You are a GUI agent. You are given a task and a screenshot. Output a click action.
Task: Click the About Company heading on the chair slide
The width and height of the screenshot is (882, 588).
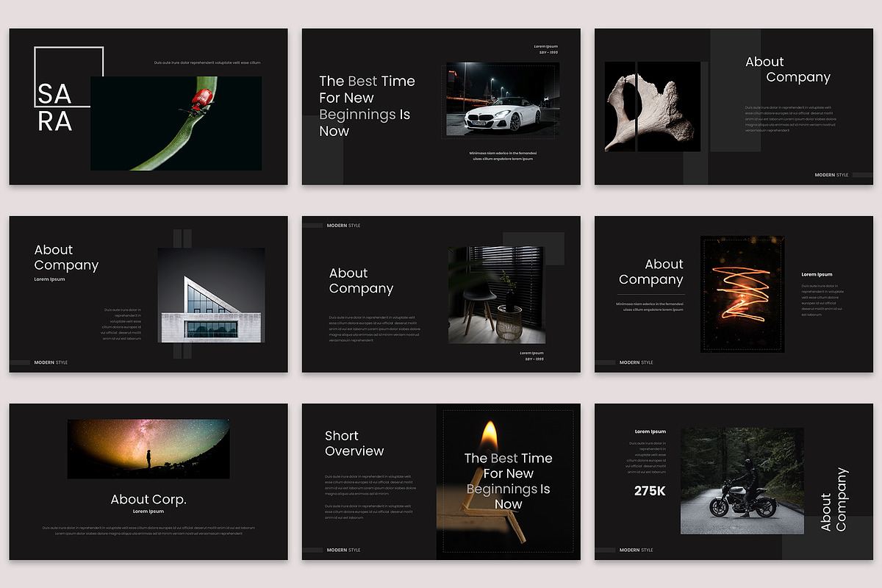tap(361, 281)
